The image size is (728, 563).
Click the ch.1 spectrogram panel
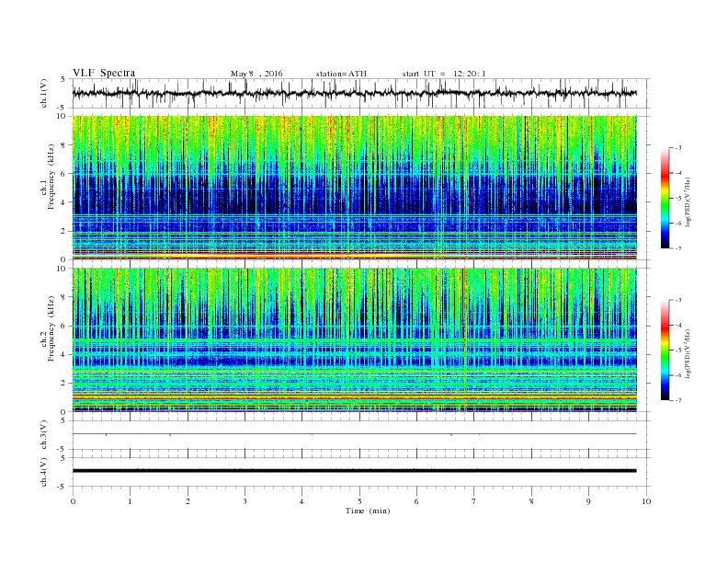354,188
